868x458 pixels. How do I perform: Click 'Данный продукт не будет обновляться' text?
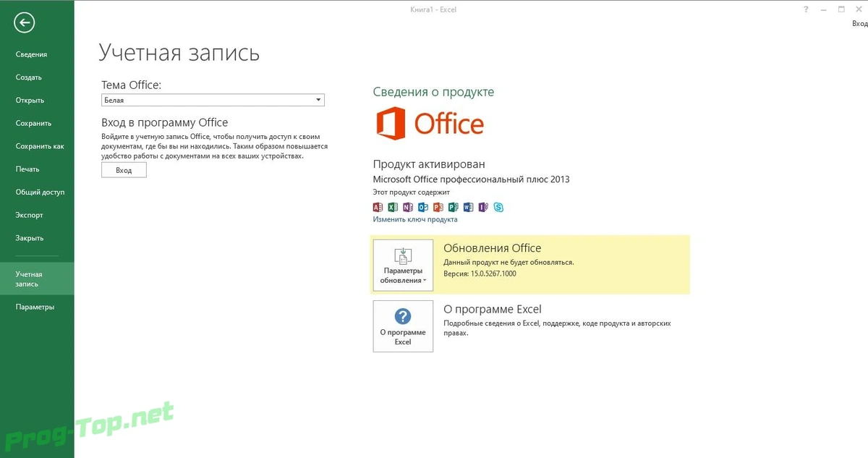509,262
